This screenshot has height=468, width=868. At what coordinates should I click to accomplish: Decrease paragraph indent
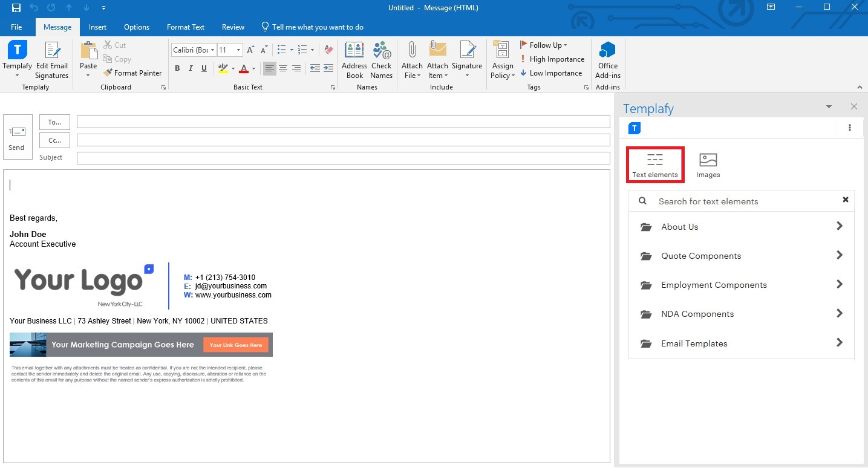point(315,68)
